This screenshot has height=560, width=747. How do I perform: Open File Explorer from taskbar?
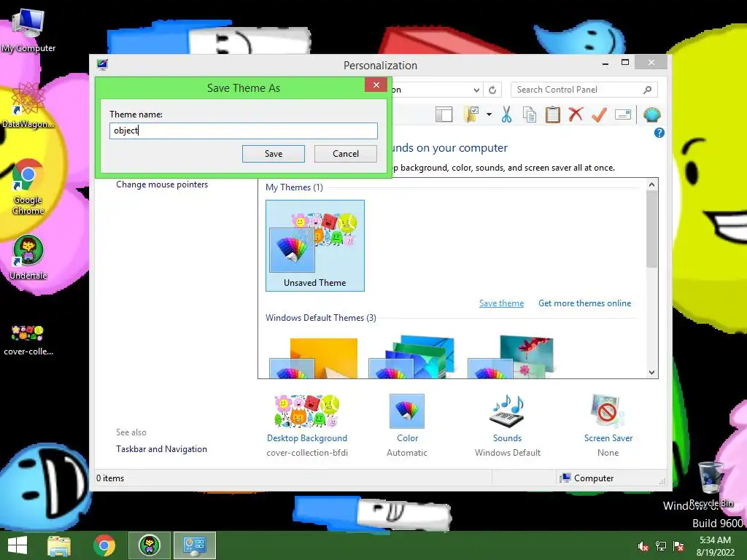[59, 545]
